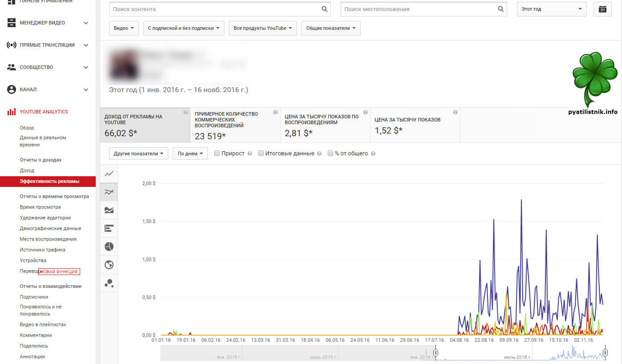Switch to bar chart view icon
The height and width of the screenshot is (364, 622).
click(x=109, y=228)
